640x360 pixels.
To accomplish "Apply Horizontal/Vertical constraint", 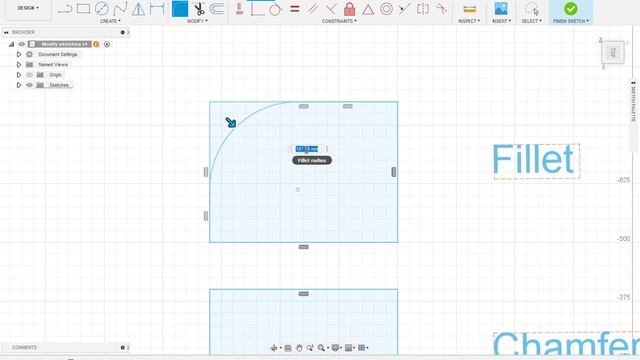I will point(240,9).
